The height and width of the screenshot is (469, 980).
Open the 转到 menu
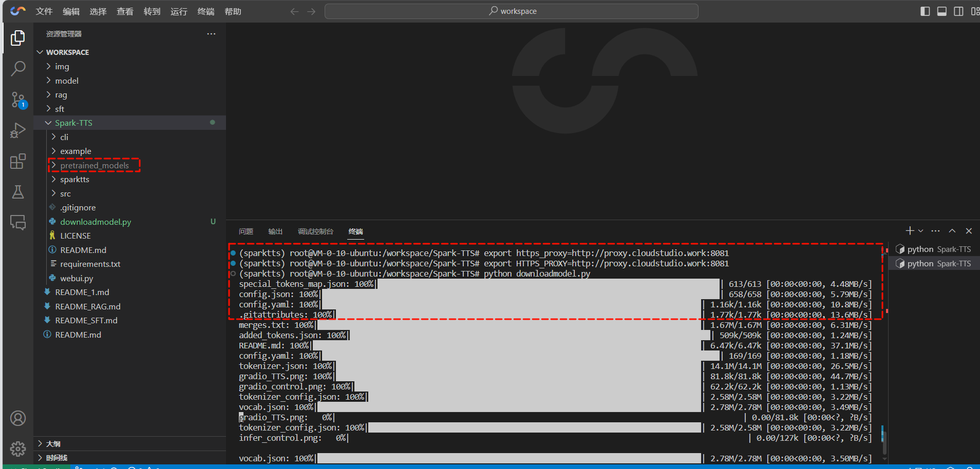152,11
